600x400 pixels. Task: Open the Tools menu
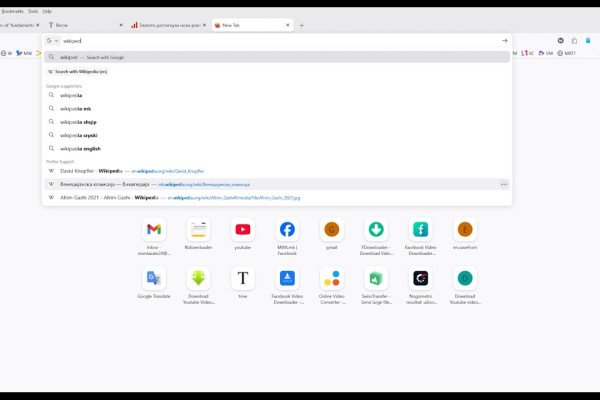click(x=33, y=11)
